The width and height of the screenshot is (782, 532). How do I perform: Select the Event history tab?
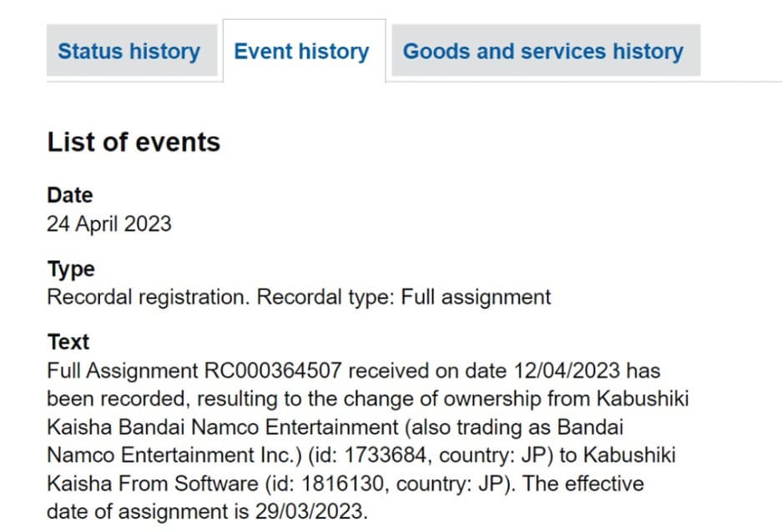[x=301, y=52]
